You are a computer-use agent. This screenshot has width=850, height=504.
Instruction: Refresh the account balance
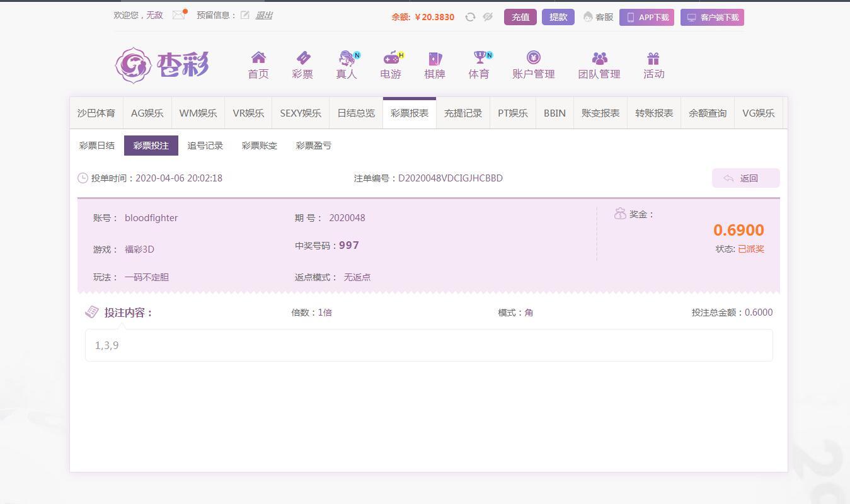coord(470,17)
